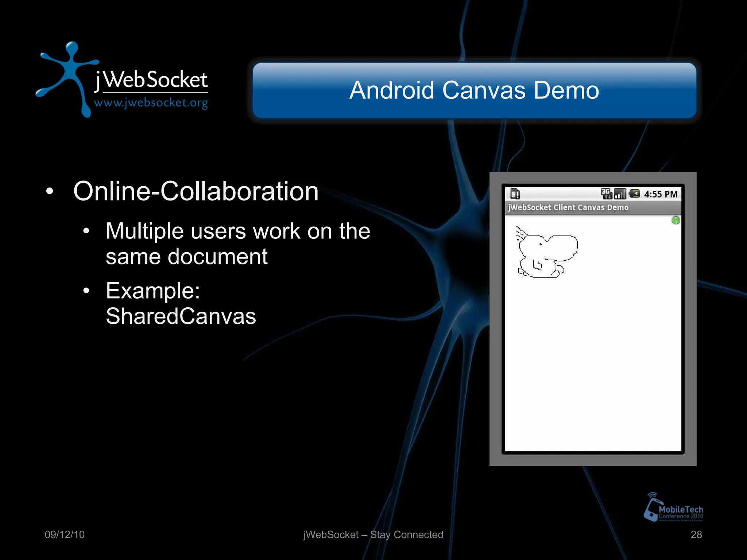Click 'jWebSocket – Stay Connected' footer text
The width and height of the screenshot is (747, 560).
pyautogui.click(x=373, y=535)
